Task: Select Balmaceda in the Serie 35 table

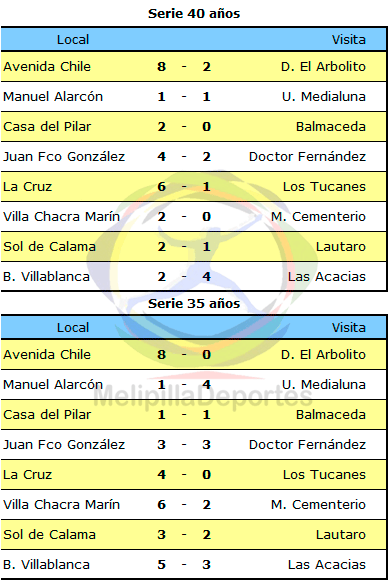Action: pos(331,414)
